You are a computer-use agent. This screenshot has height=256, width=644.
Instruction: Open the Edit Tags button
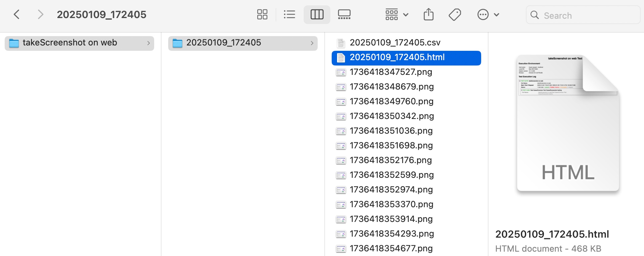click(455, 14)
